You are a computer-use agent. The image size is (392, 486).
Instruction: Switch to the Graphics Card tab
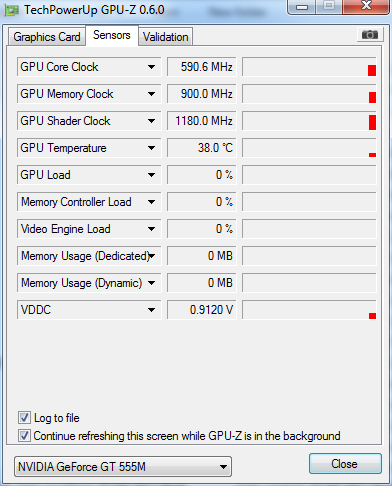pyautogui.click(x=47, y=37)
